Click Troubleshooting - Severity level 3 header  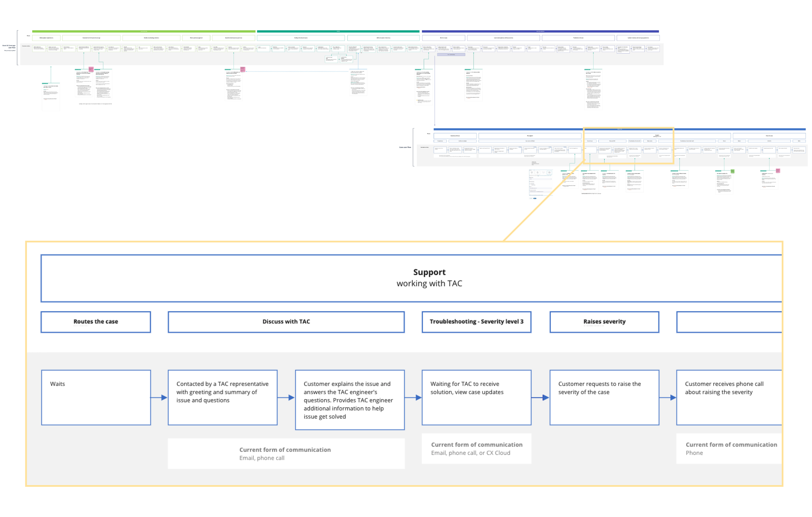tap(476, 322)
